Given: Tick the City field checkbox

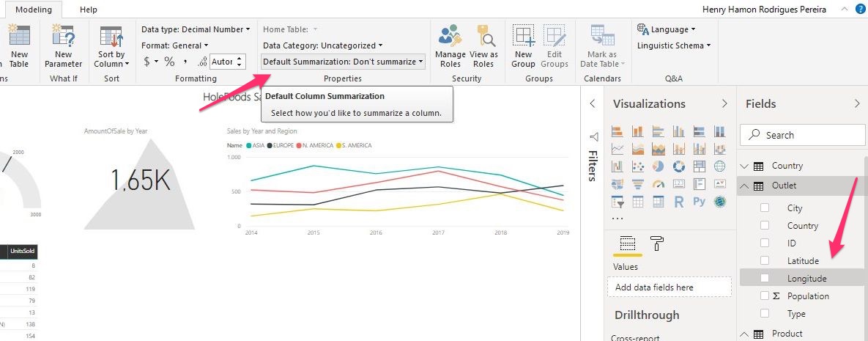Looking at the screenshot, I should (765, 208).
